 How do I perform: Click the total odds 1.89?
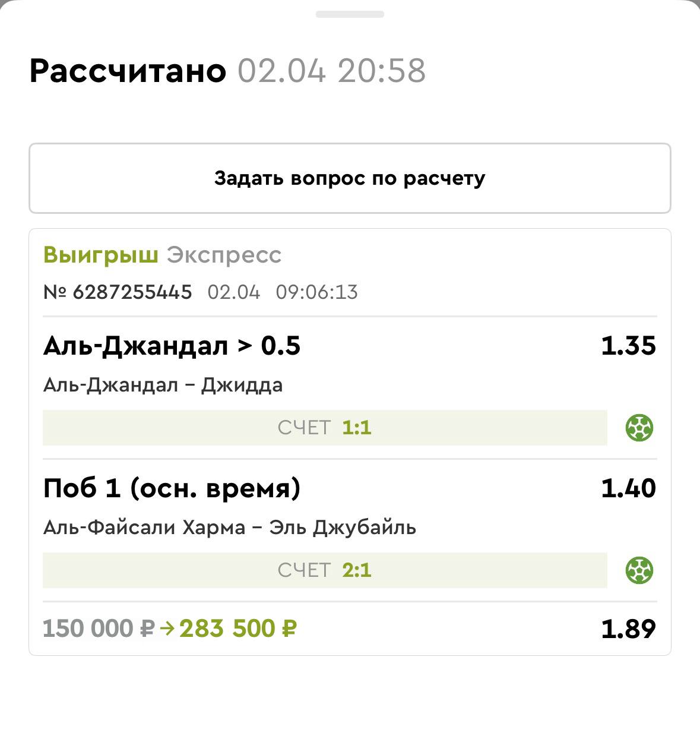click(x=628, y=629)
